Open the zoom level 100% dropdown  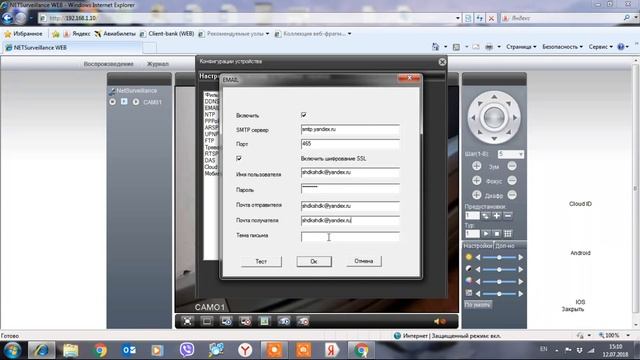coord(628,336)
